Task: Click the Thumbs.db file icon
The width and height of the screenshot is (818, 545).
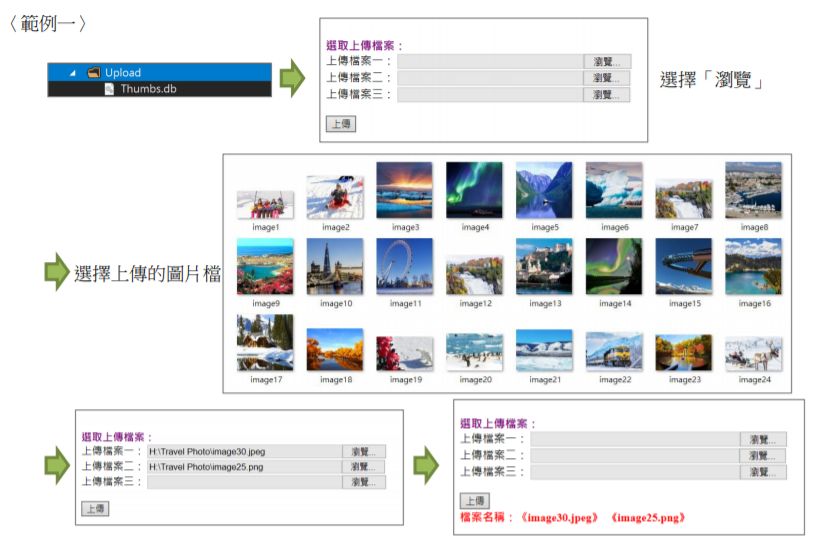Action: (110, 88)
